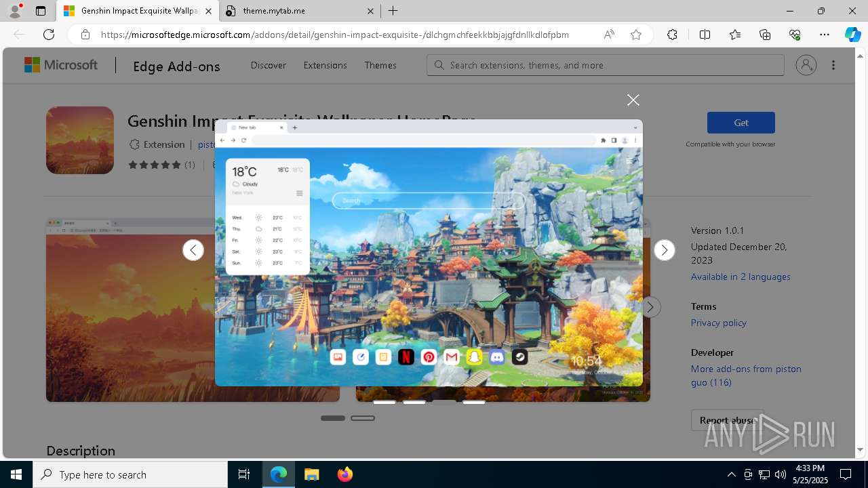The width and height of the screenshot is (868, 488).
Task: Open the notifications center
Action: pos(846,474)
